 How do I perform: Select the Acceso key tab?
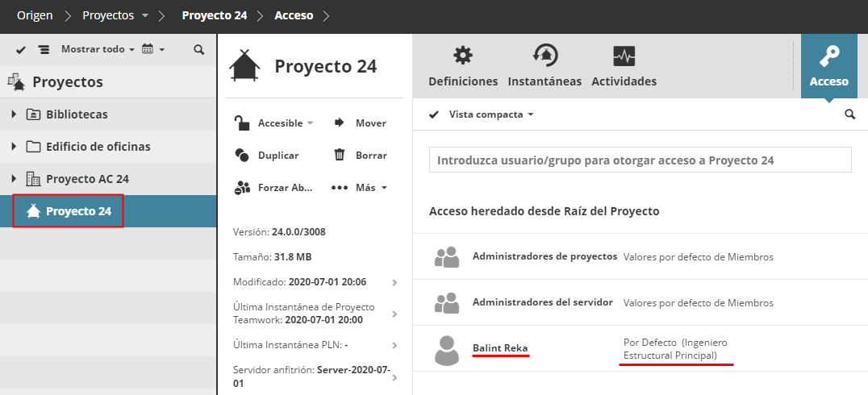pyautogui.click(x=828, y=66)
